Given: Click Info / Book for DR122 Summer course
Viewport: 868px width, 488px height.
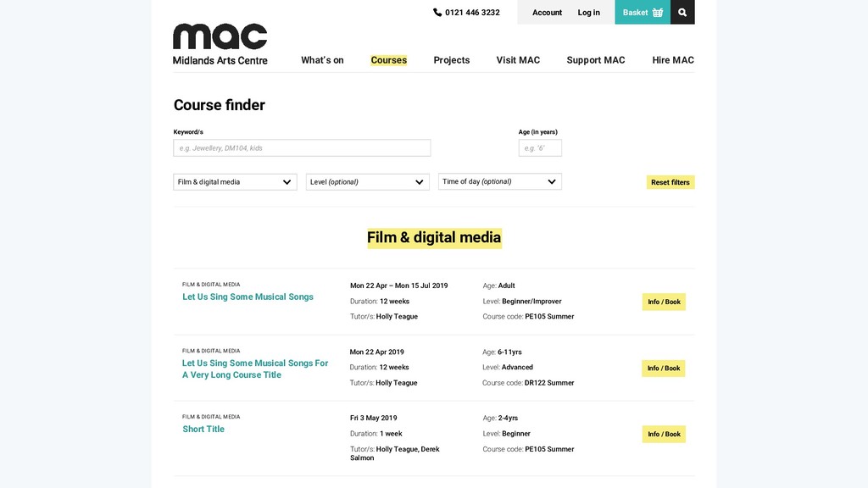Looking at the screenshot, I should click(664, 368).
